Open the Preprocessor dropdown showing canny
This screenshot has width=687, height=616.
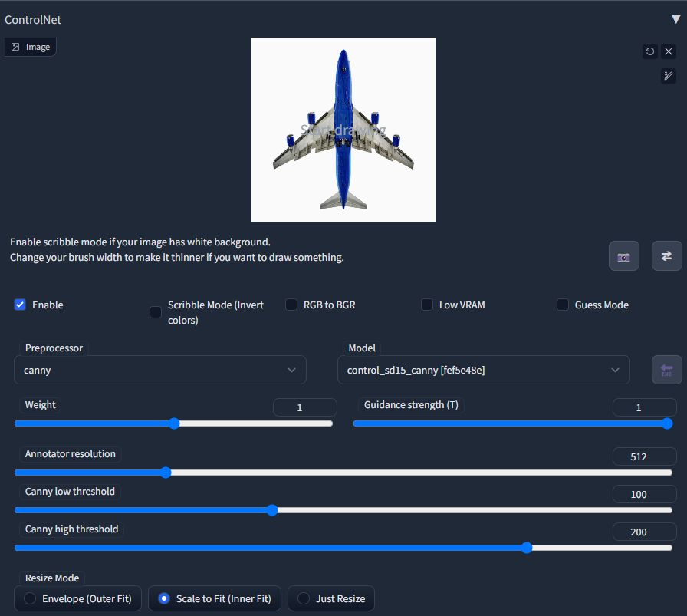tap(159, 369)
